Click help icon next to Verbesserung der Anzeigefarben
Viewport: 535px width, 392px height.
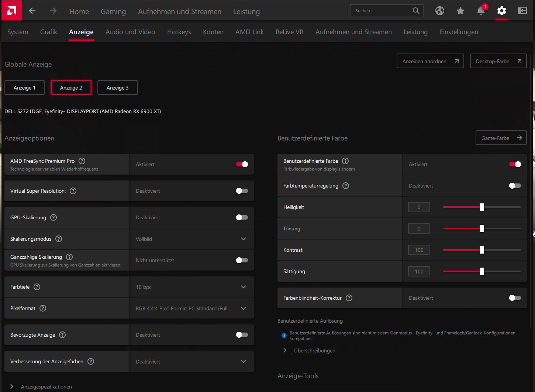tap(91, 361)
